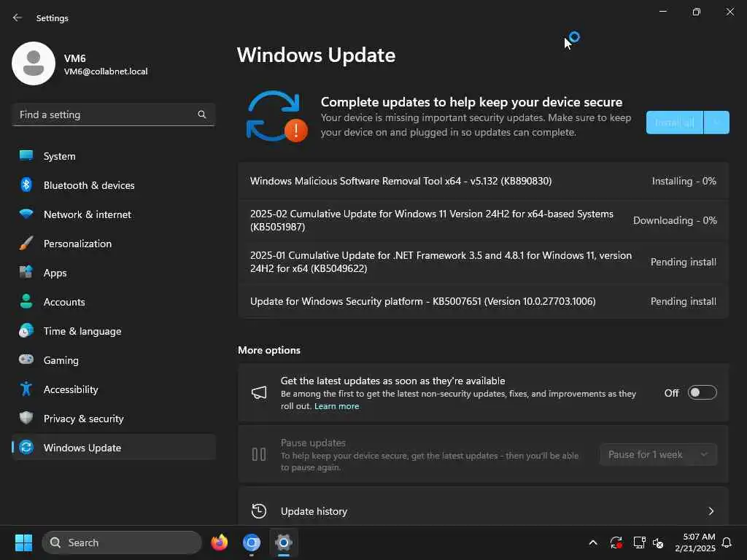The width and height of the screenshot is (747, 560).
Task: Open the System settings page
Action: (x=114, y=156)
